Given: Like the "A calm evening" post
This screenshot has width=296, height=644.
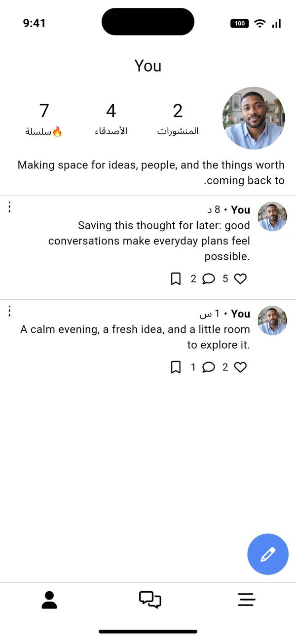Looking at the screenshot, I should point(240,367).
